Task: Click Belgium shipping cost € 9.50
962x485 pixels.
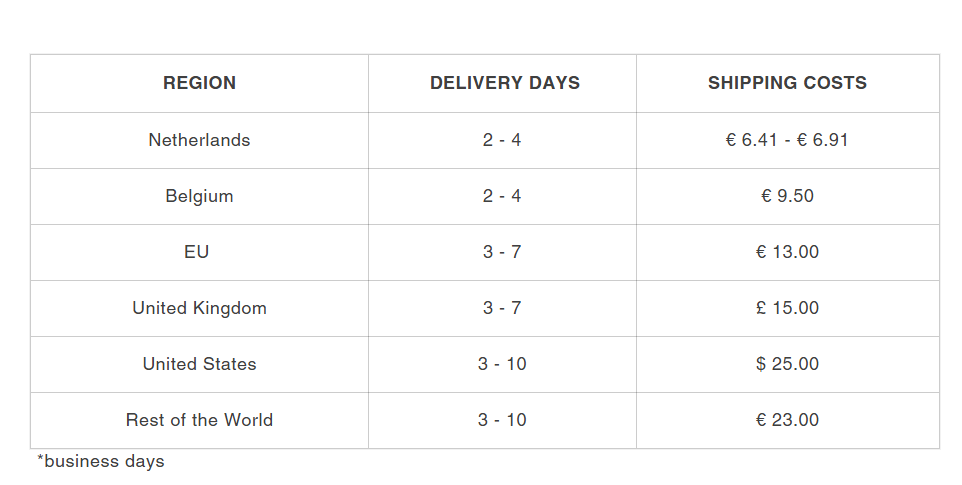Action: (x=787, y=196)
